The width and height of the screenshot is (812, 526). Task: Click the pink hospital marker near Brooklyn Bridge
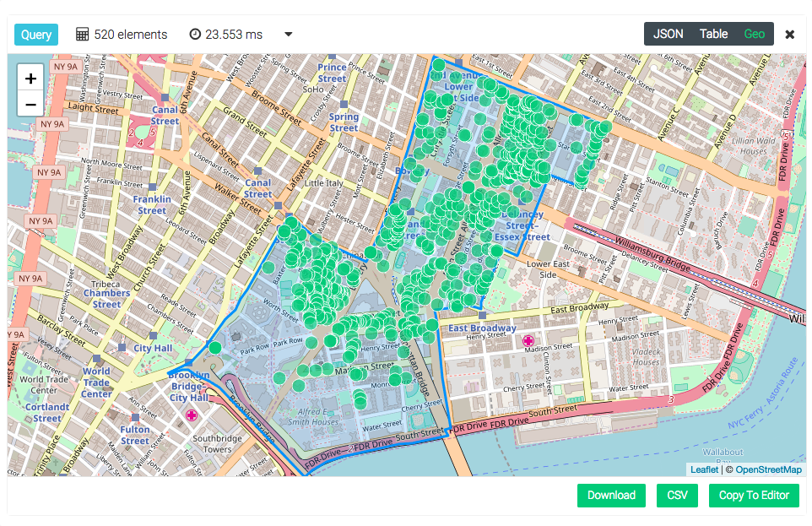click(x=192, y=415)
